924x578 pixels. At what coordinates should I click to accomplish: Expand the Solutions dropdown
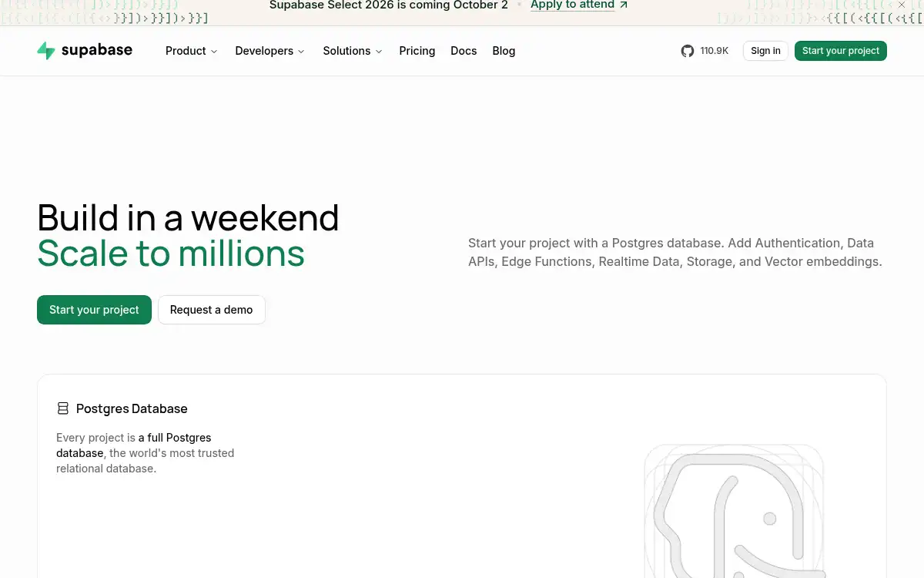point(353,51)
